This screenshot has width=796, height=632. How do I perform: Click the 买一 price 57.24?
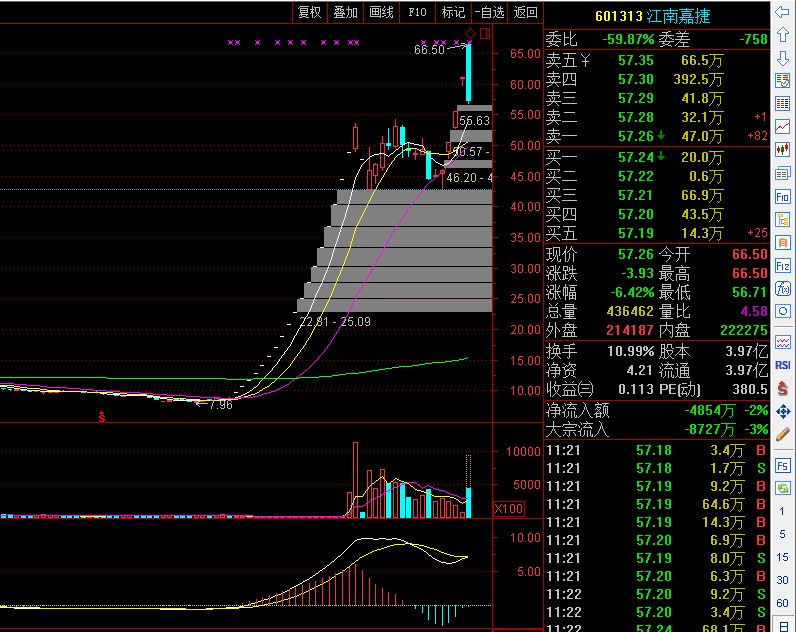636,157
